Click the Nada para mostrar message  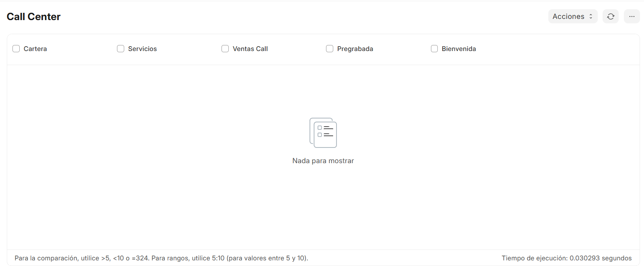[x=323, y=161]
